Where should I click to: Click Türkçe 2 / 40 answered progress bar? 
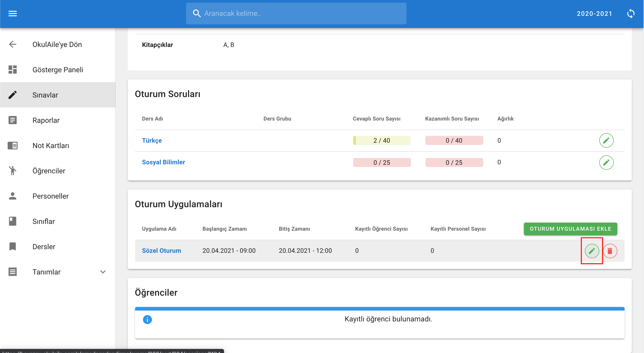[382, 140]
